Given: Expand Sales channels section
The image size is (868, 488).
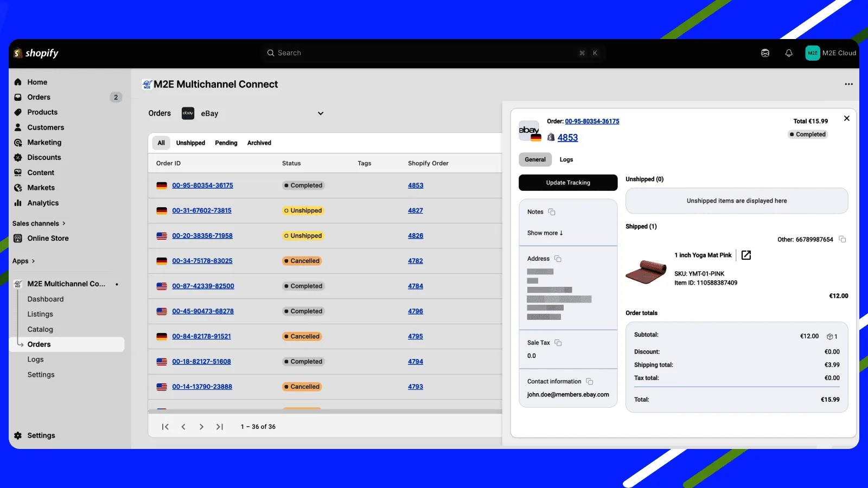Looking at the screenshot, I should coord(39,223).
